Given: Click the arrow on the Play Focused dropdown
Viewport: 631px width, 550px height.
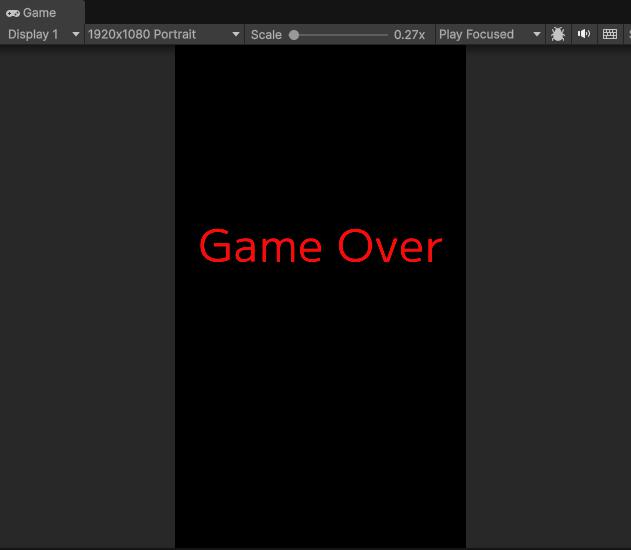Looking at the screenshot, I should click(536, 34).
